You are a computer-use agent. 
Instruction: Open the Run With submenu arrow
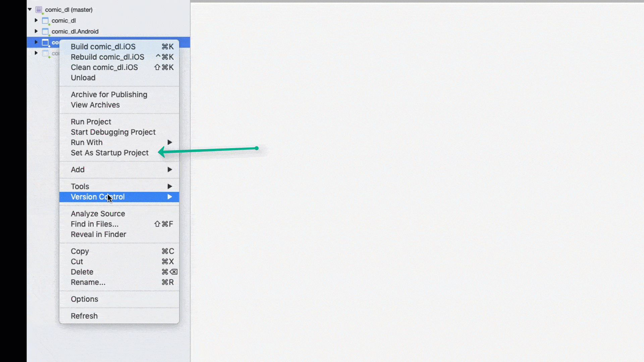click(x=170, y=142)
